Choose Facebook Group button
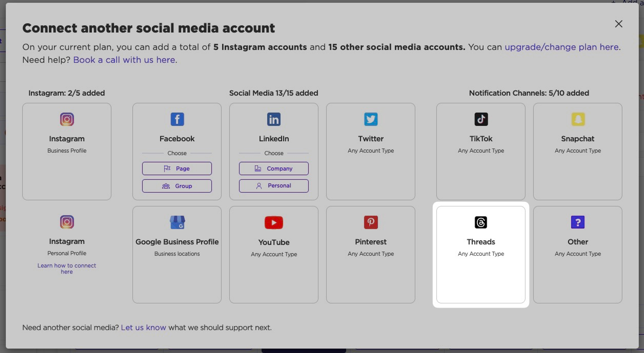This screenshot has width=644, height=353. pos(177,186)
